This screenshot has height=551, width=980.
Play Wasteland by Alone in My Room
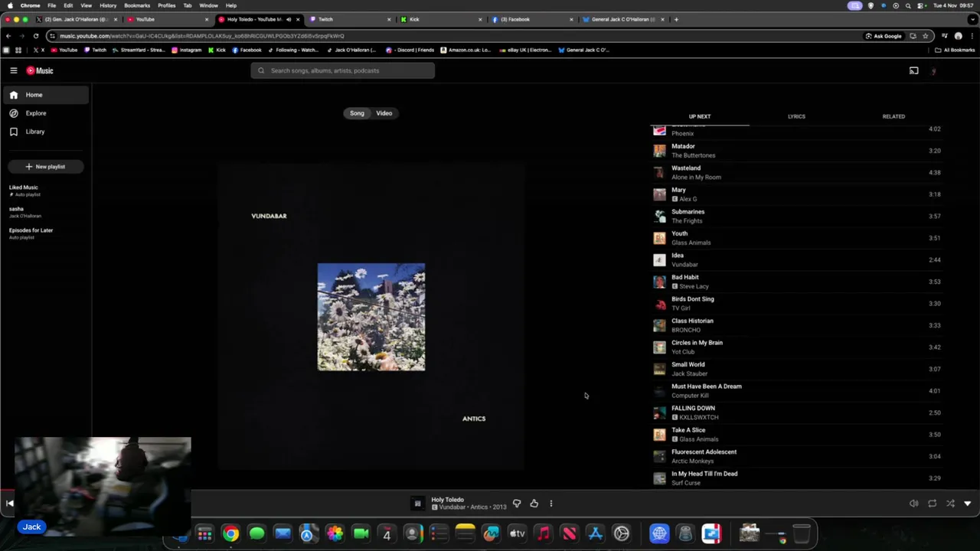coord(796,172)
